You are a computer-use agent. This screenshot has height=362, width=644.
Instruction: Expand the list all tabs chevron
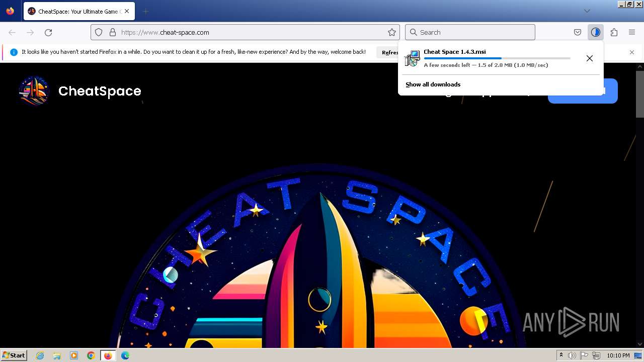click(x=587, y=11)
